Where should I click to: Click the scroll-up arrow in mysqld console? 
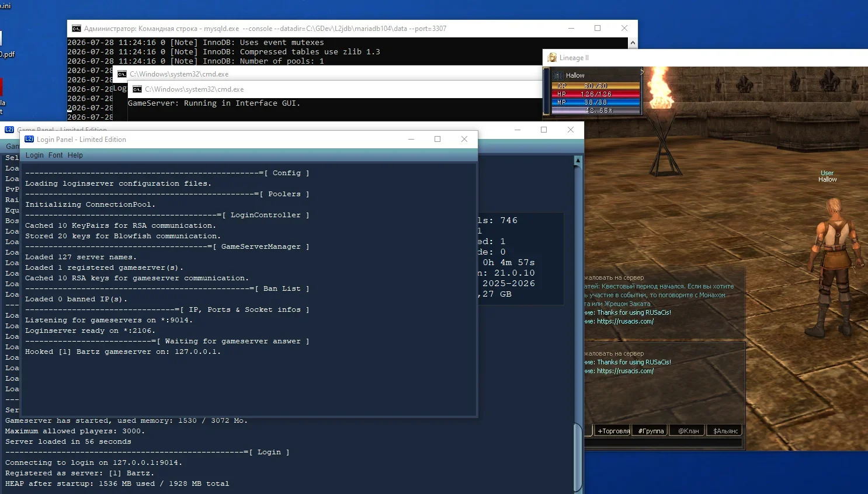(633, 43)
